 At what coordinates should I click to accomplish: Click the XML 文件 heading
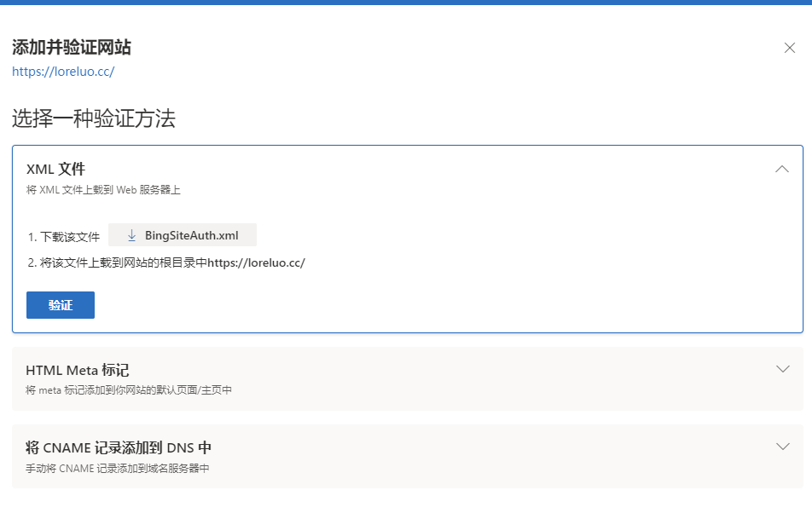click(x=55, y=169)
